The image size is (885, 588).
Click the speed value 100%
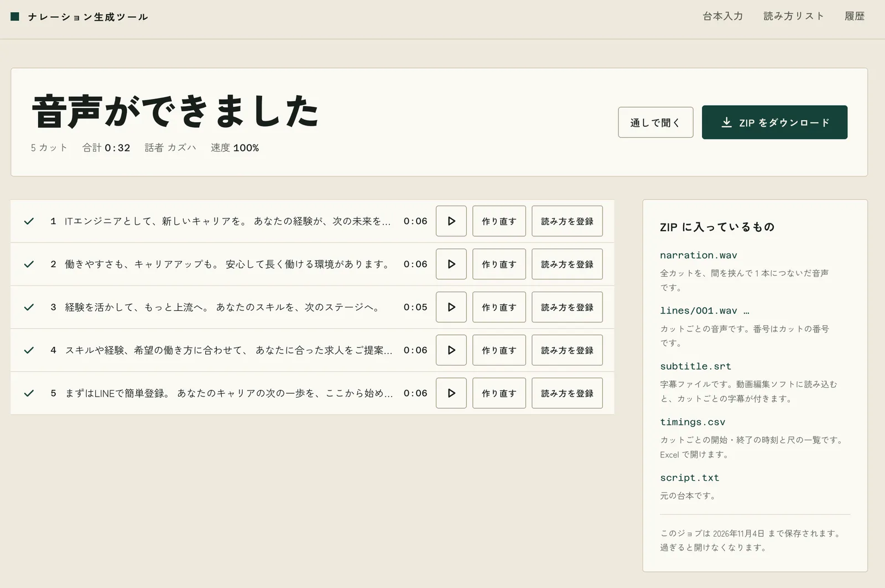246,148
